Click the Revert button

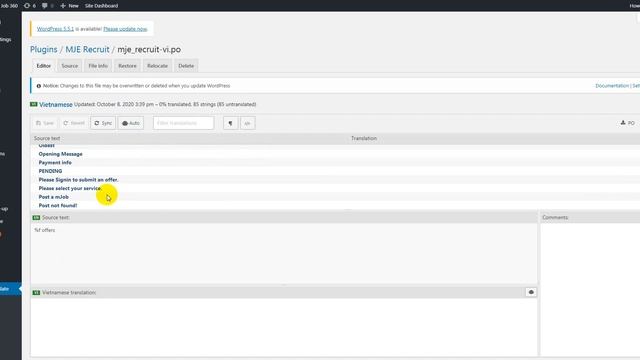tap(74, 123)
